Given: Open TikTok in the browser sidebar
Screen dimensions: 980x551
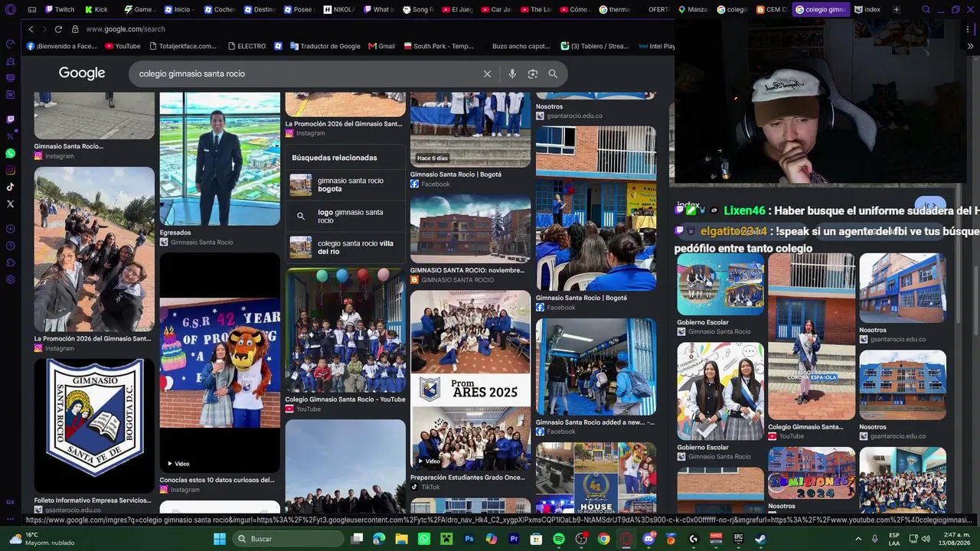Looking at the screenshot, I should (10, 187).
